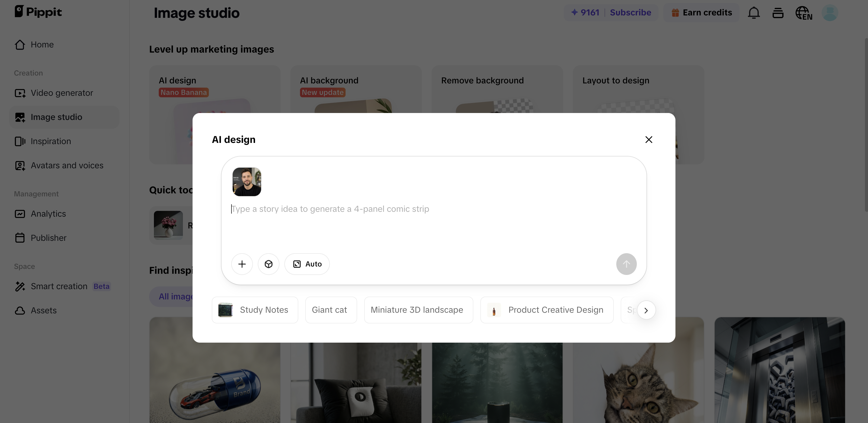Image resolution: width=868 pixels, height=423 pixels.
Task: Open the Assets space
Action: [x=64, y=310]
